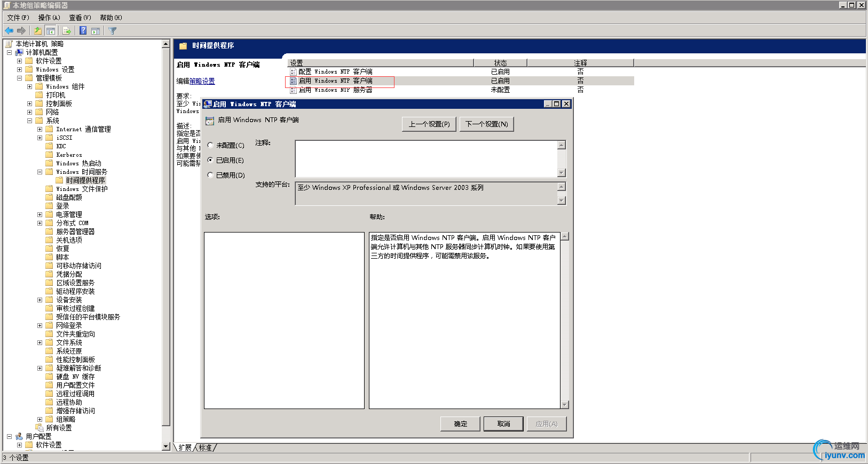Collapse the 管理模板 tree node

coord(19,78)
